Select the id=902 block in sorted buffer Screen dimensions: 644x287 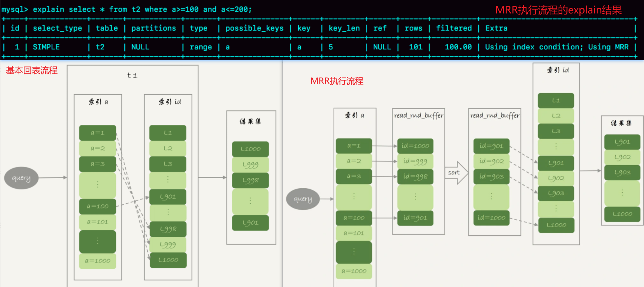(x=491, y=161)
